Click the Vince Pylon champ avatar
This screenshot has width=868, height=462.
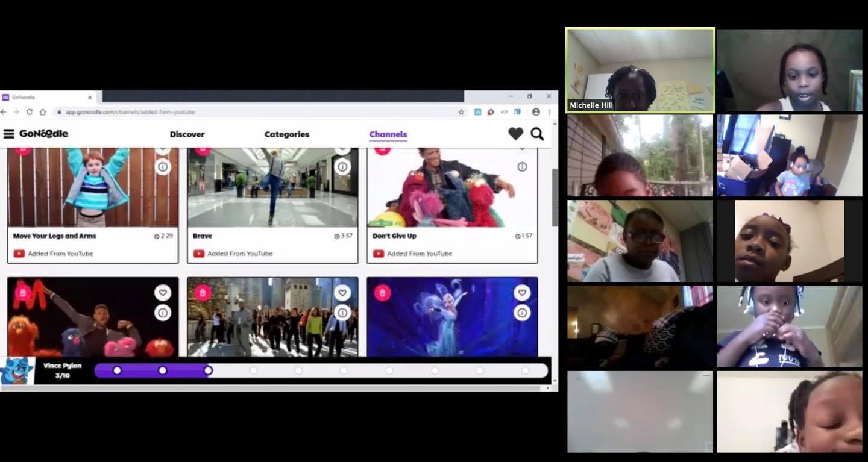click(17, 370)
